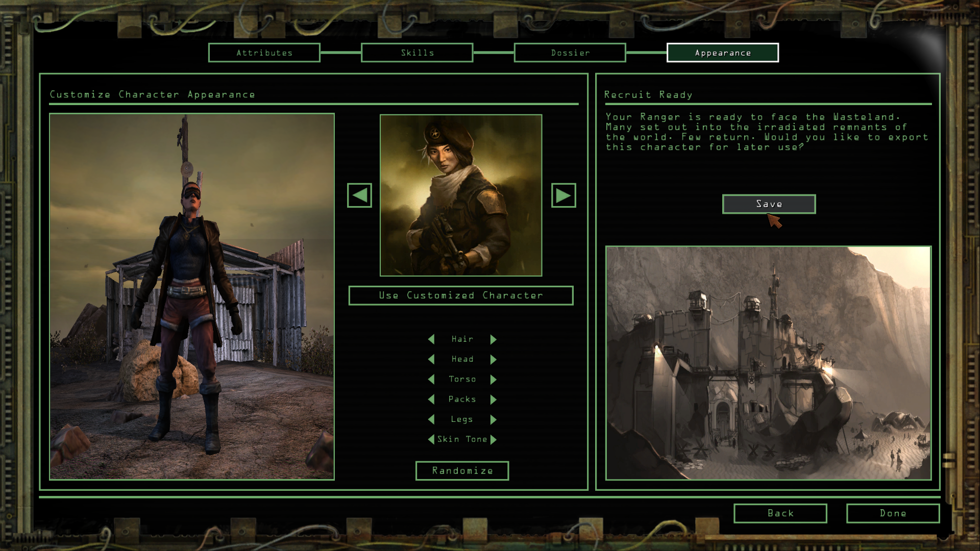Toggle Use Customized Character option

click(x=461, y=295)
